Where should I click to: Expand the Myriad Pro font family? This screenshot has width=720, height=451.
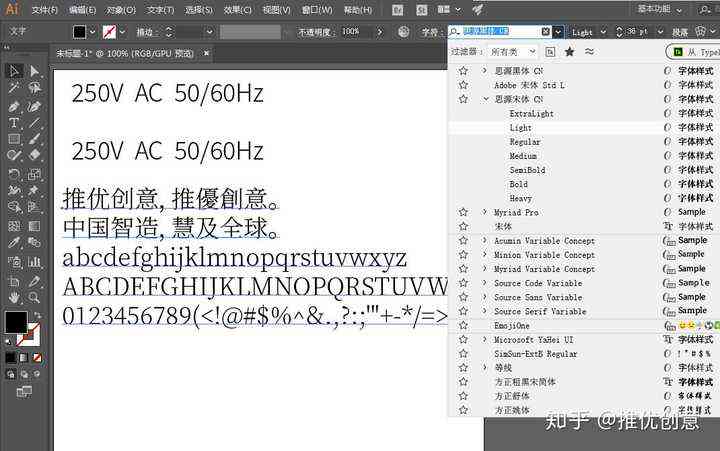[x=485, y=212]
